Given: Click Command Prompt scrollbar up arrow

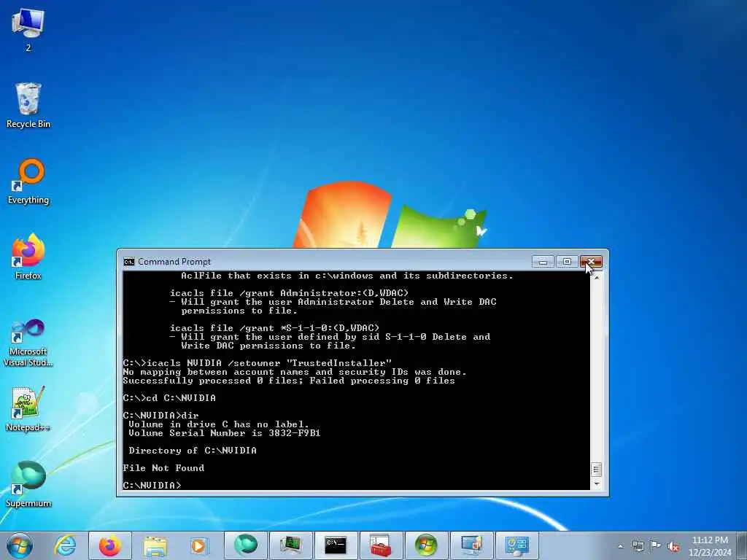Looking at the screenshot, I should point(596,276).
